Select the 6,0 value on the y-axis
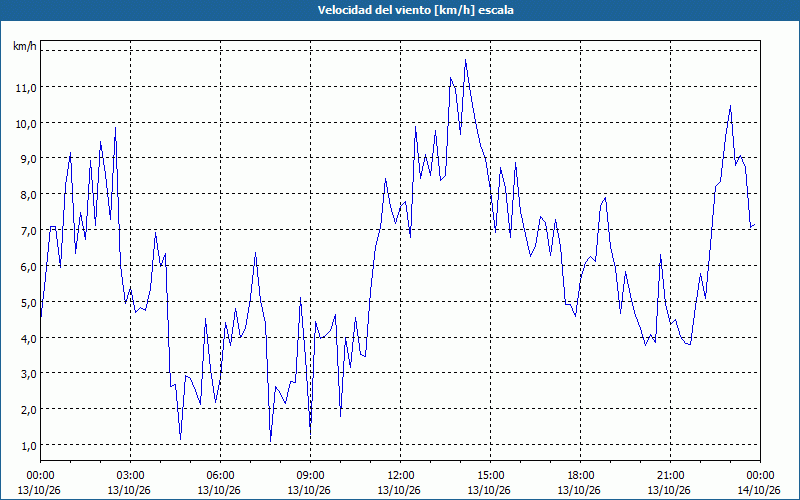Viewport: 800px width, 500px height. pyautogui.click(x=28, y=266)
